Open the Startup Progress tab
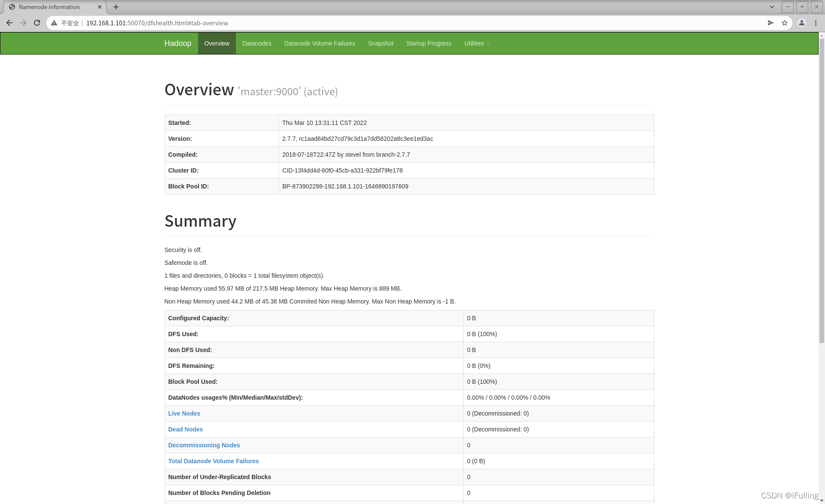 [428, 43]
